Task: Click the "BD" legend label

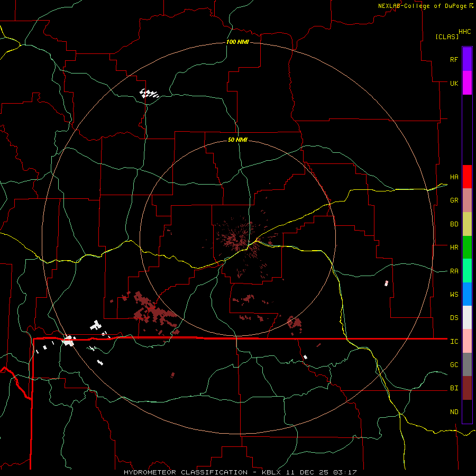Action: point(454,224)
